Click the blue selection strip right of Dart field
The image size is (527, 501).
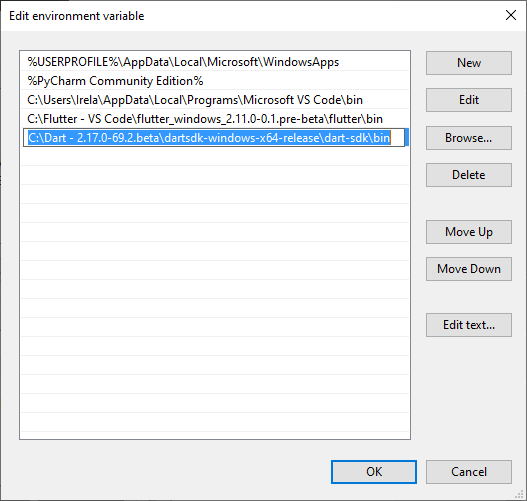pos(407,137)
